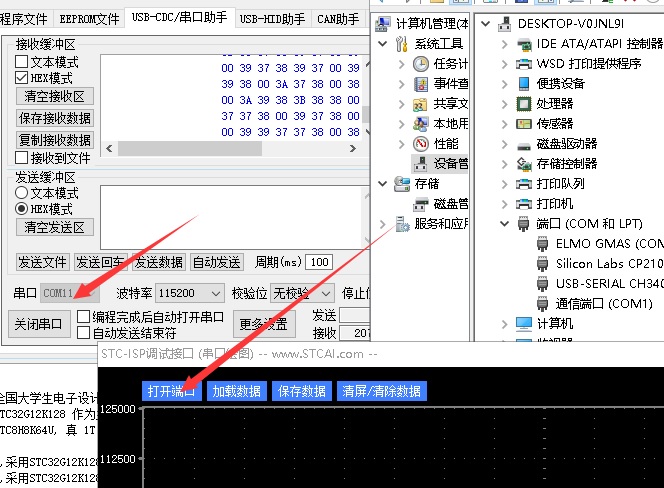Click the 磁盘驱动器 disk drive icon

pos(524,147)
